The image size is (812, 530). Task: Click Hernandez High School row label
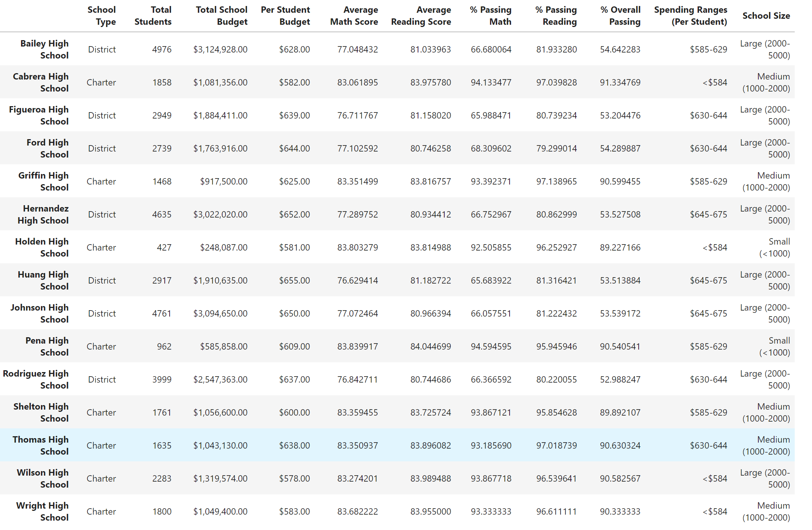(43, 214)
